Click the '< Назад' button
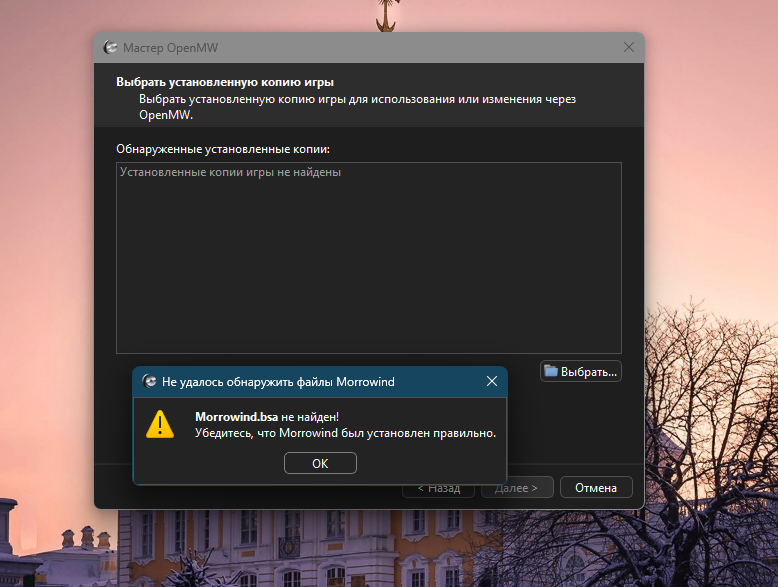The height and width of the screenshot is (587, 778). pyautogui.click(x=439, y=489)
